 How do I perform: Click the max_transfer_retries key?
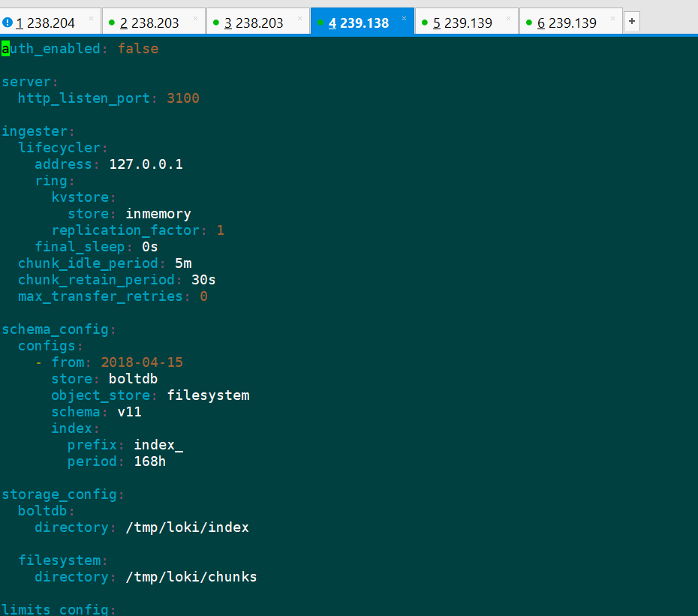(100, 296)
